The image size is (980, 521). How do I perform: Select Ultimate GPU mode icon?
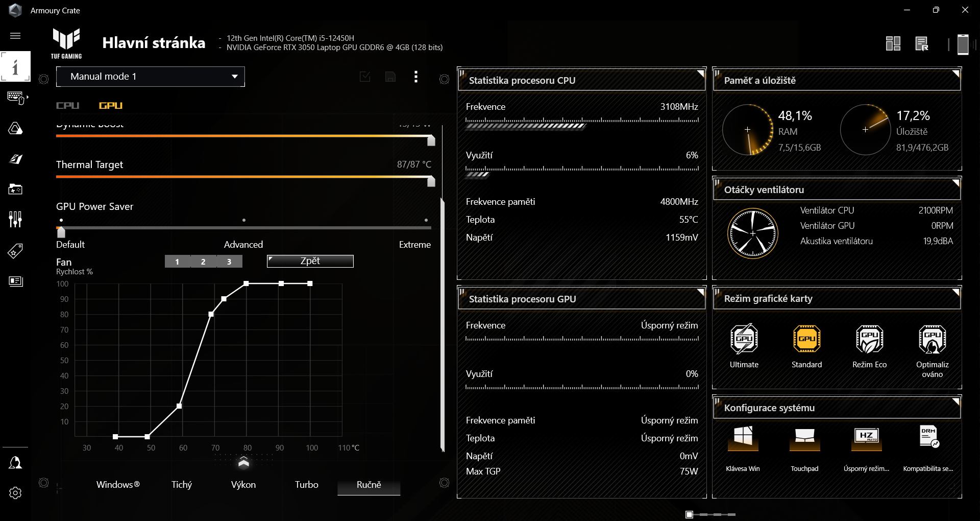[x=744, y=339]
